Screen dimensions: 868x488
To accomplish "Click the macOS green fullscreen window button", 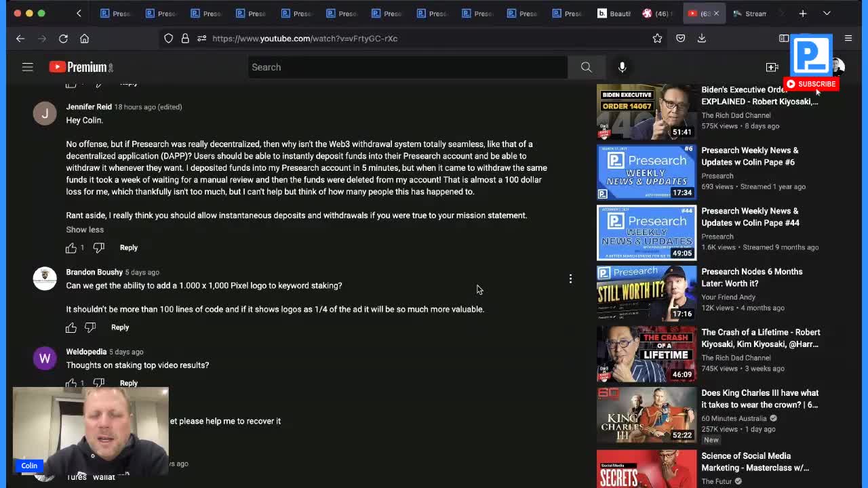I will click(x=41, y=13).
